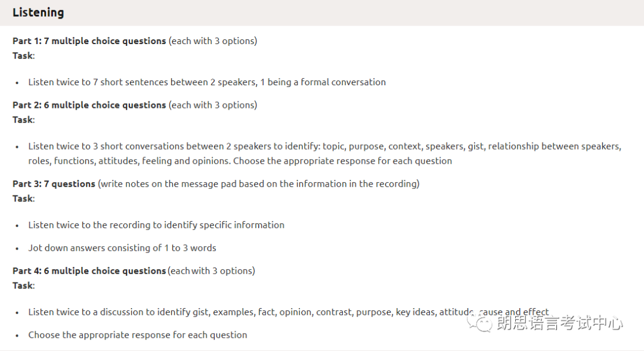Screen dimensions: 644x351
Task: Click the Listening section heading
Action: point(38,13)
